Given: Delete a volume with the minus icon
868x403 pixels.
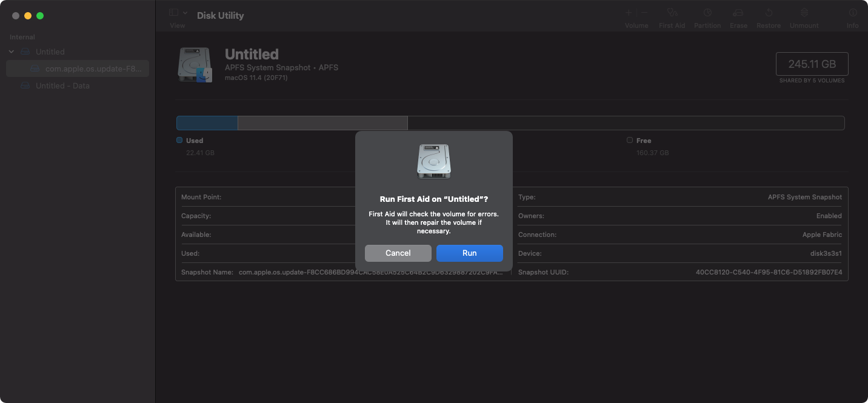Looking at the screenshot, I should (644, 13).
